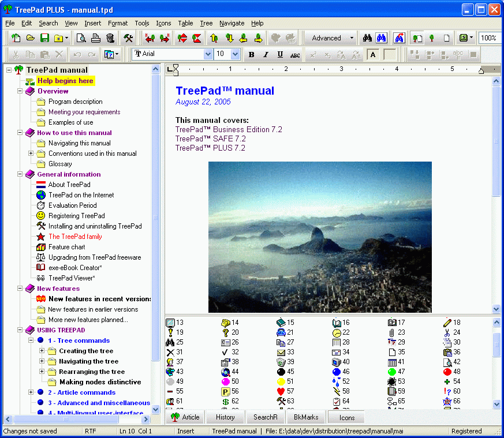Click the tree pane horizontal scrollbar

[77, 419]
